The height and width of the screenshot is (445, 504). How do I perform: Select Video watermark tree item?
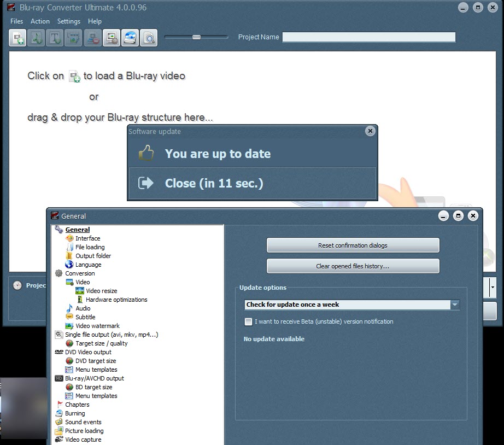point(97,326)
